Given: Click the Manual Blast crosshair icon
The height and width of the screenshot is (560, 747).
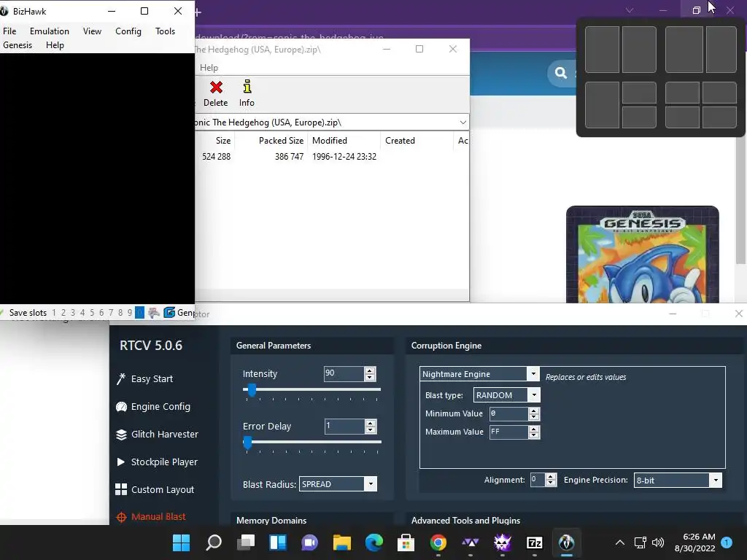Looking at the screenshot, I should pos(121,517).
